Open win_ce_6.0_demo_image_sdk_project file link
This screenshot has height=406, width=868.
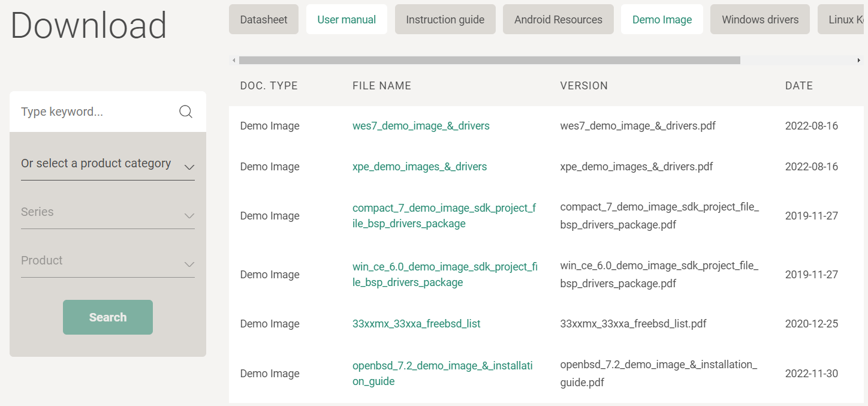(x=445, y=275)
